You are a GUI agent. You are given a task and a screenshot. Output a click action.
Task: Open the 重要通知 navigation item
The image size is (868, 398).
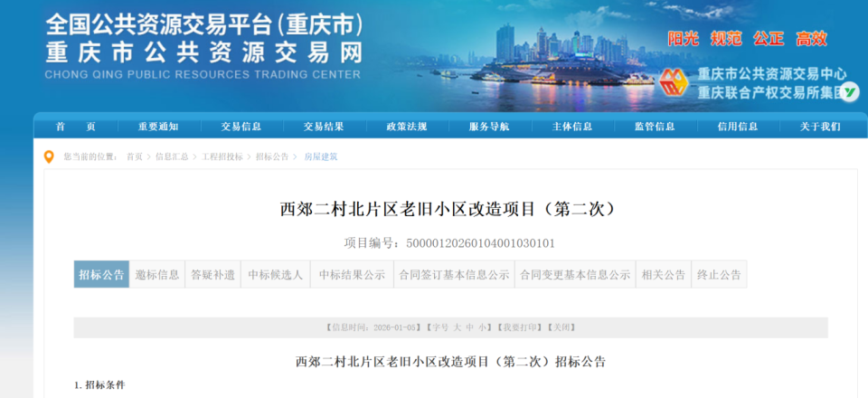click(158, 127)
